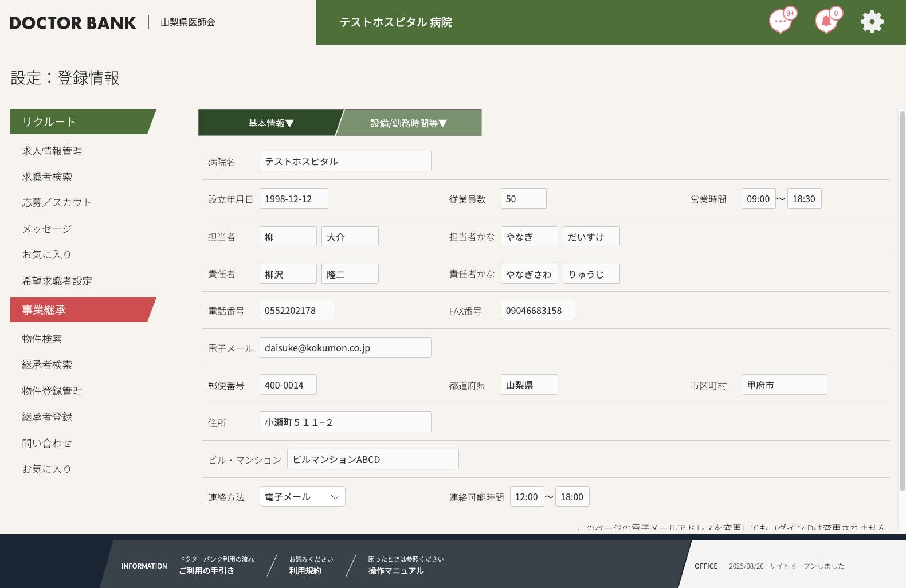906x588 pixels.
Task: Open the settings gear icon
Action: coord(872,22)
